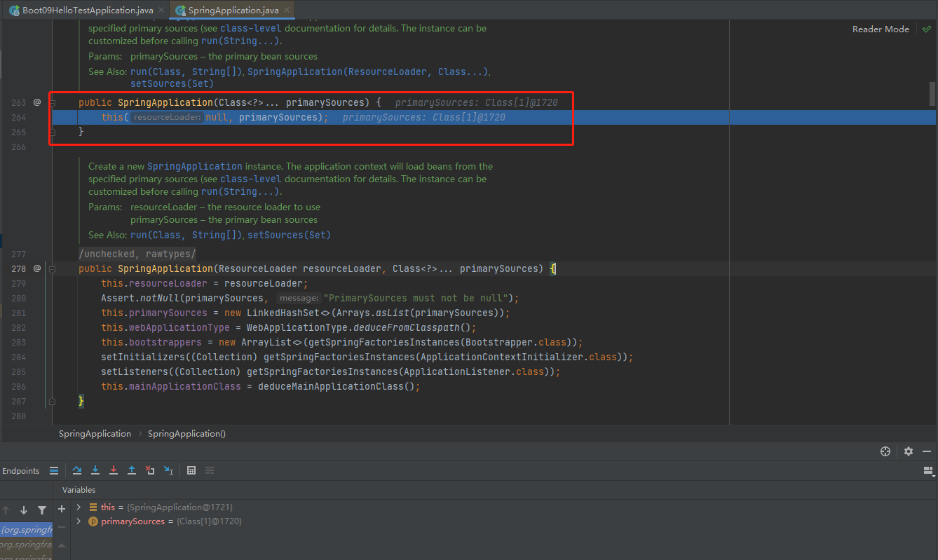Click the restore layout icon under the hide button
This screenshot has height=560, width=938.
(928, 470)
